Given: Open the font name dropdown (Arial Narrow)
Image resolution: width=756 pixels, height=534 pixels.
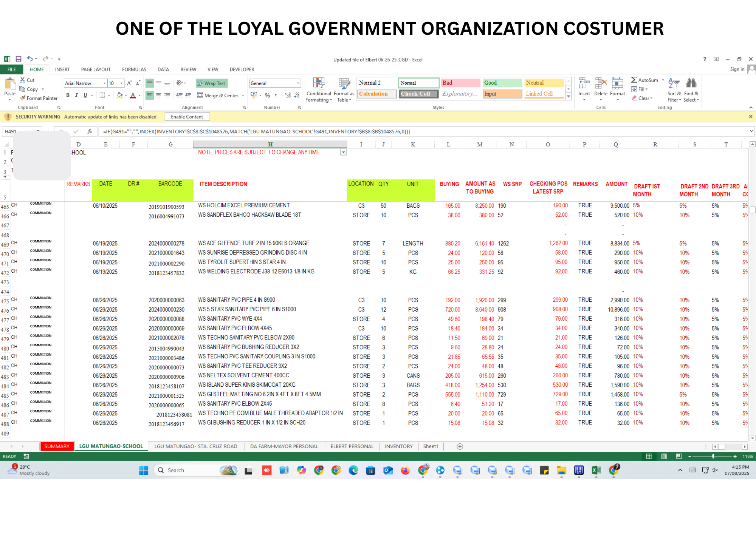Looking at the screenshot, I should point(105,83).
